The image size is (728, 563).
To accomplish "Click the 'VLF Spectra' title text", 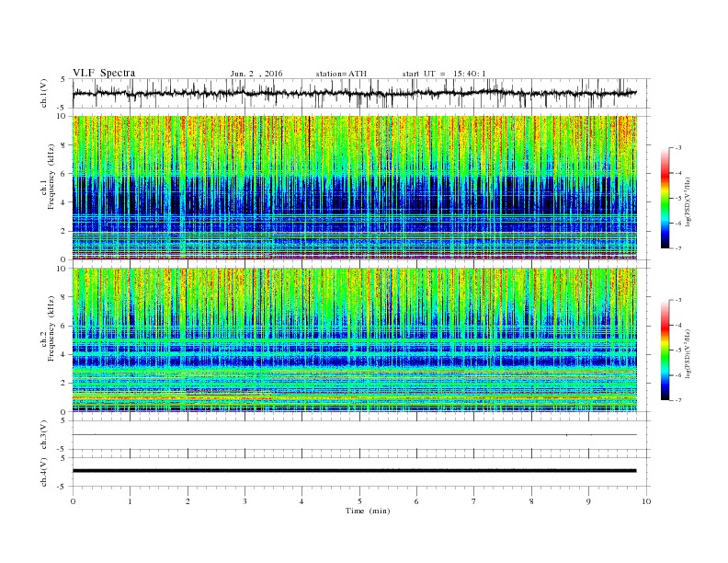I will tap(104, 73).
